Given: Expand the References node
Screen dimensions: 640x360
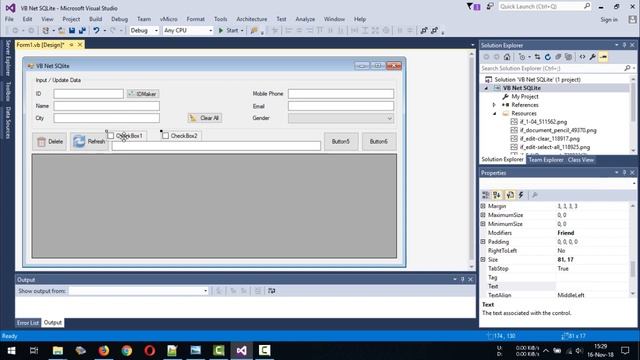Looking at the screenshot, I should point(494,105).
